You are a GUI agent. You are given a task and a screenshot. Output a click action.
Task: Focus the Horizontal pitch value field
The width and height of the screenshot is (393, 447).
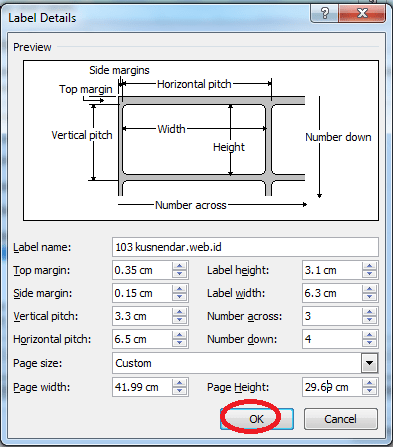click(x=142, y=339)
